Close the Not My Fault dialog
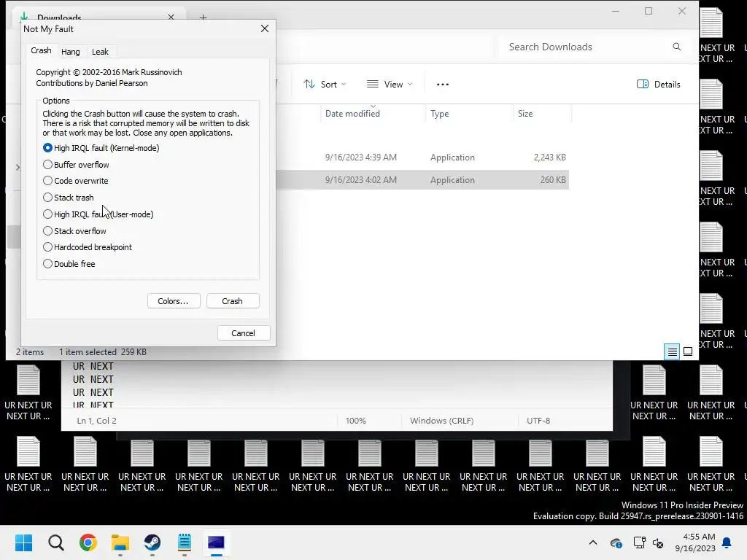 pos(265,28)
